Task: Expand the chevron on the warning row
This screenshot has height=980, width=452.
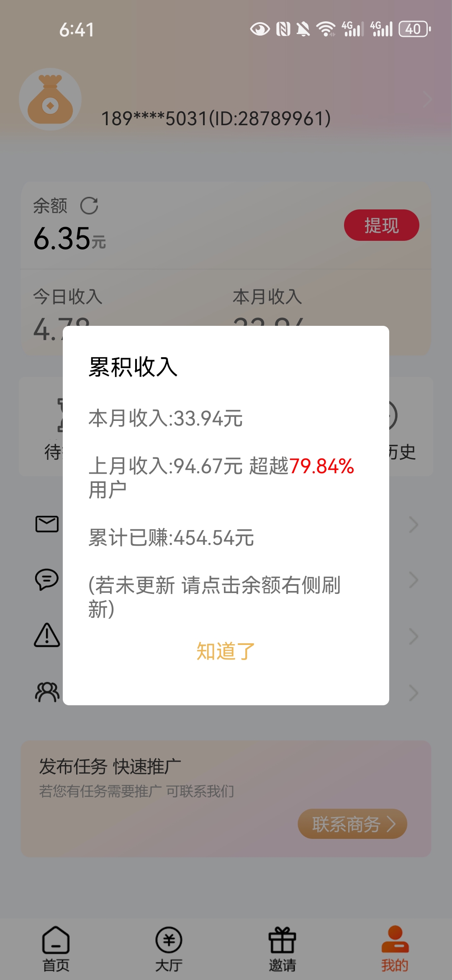Action: click(x=413, y=636)
